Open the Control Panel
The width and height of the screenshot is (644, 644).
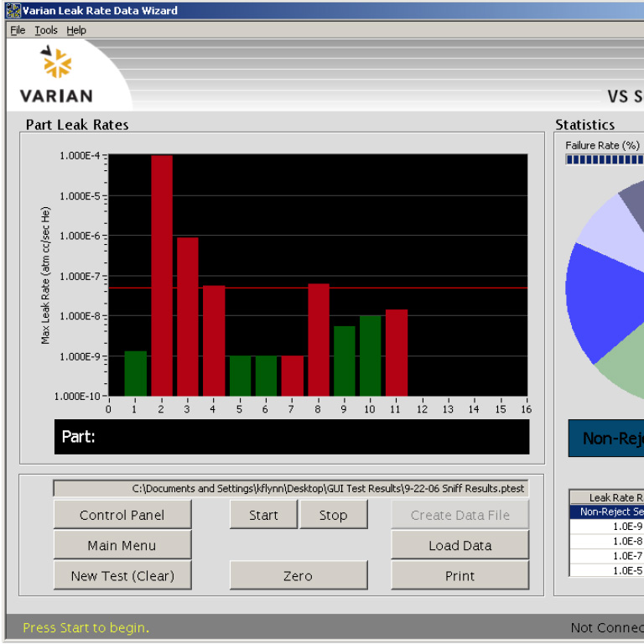(122, 515)
